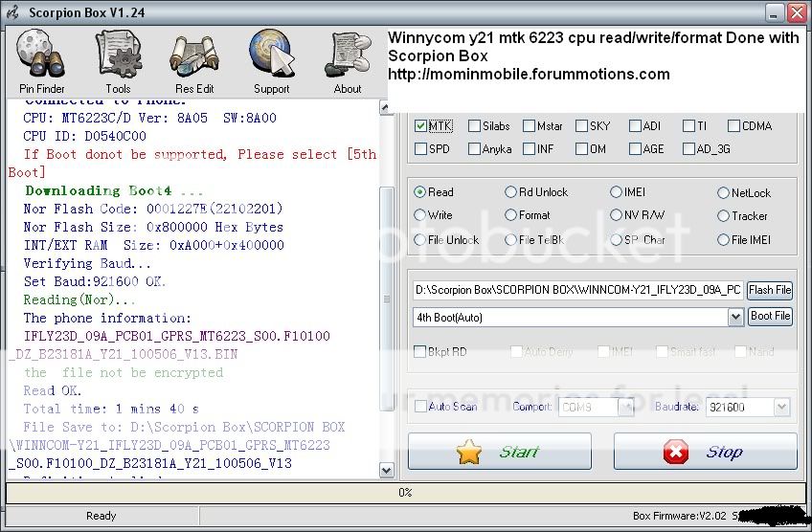Tick the AD_3G checkbox

point(688,149)
